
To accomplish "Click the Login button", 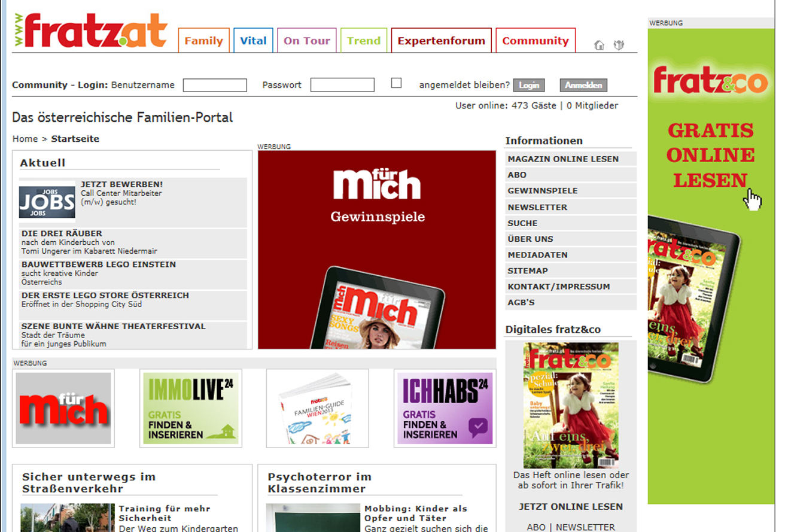I will tap(529, 85).
